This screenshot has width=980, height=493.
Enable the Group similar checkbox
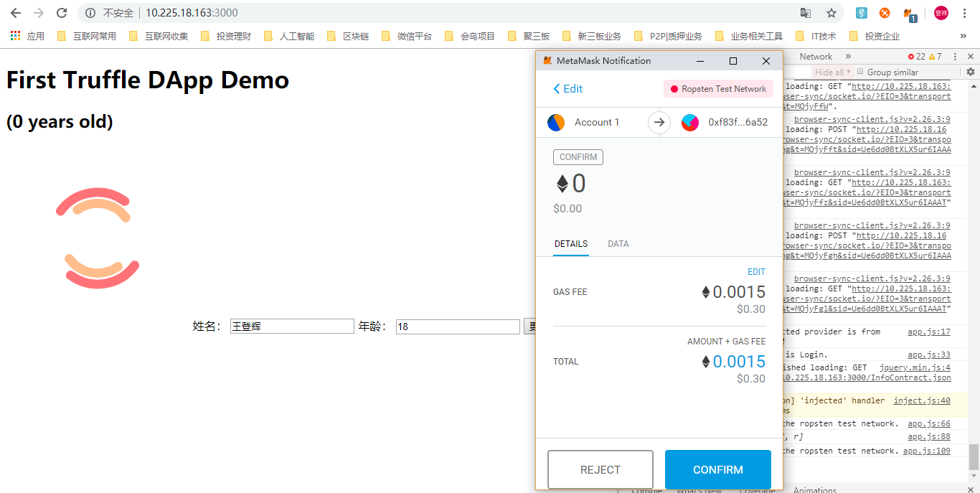point(860,72)
